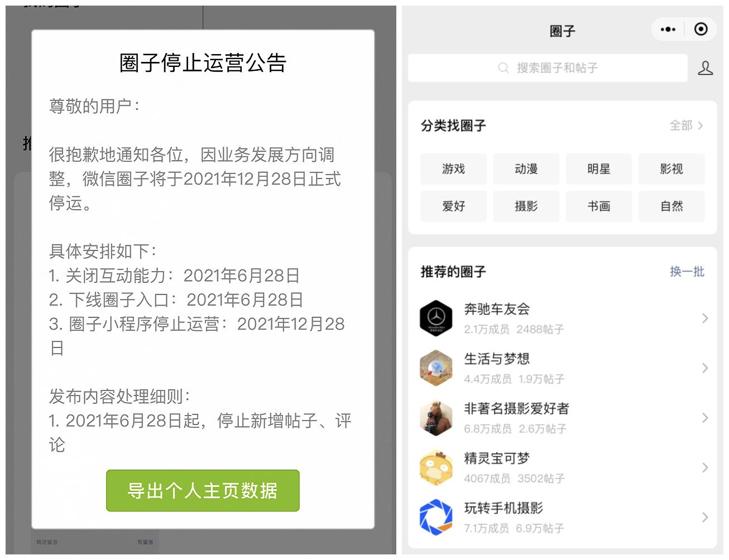Click the 2.1万成员 2488帖子 stats line
Viewport: 729px width, 560px height.
point(514,329)
